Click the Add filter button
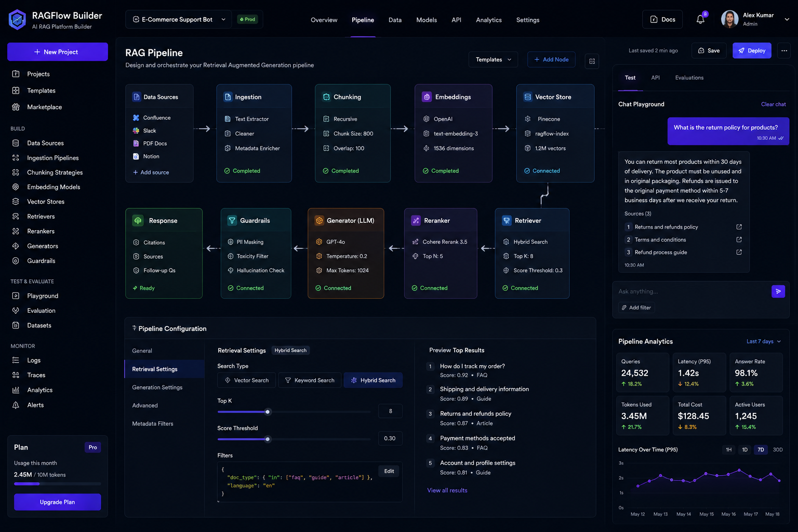Screen dimensions: 798x532 (636, 308)
